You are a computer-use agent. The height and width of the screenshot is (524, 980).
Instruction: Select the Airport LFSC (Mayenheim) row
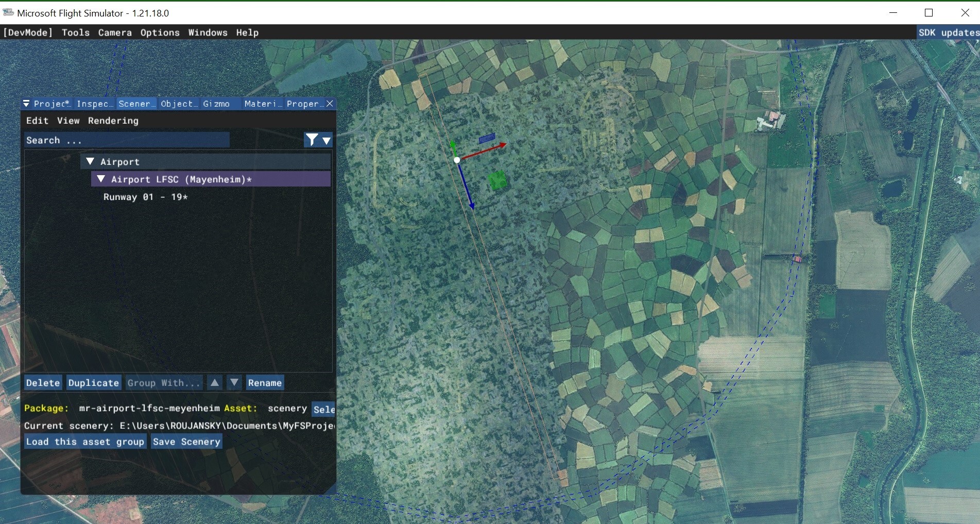[211, 179]
